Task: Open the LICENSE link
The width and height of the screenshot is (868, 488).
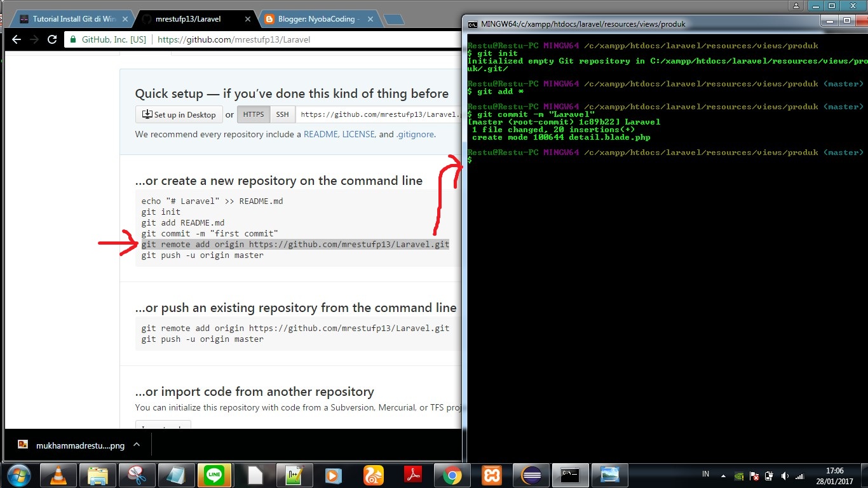Action: pos(359,134)
